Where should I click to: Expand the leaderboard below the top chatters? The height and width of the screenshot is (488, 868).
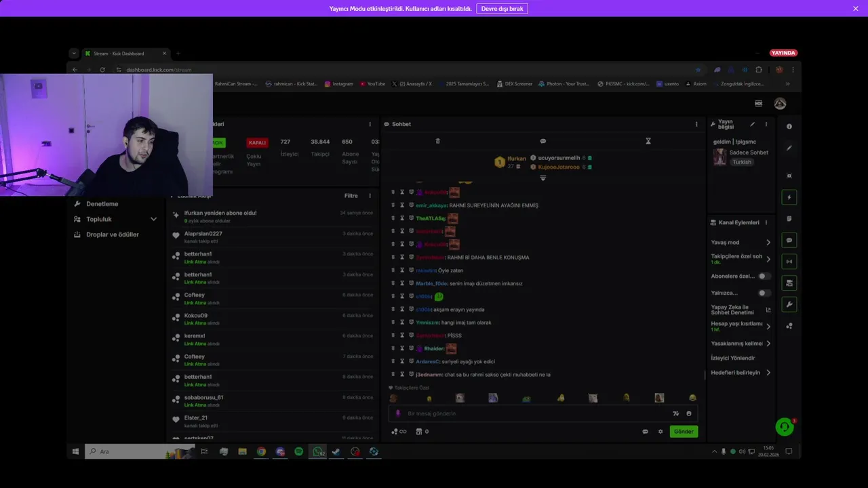point(542,178)
